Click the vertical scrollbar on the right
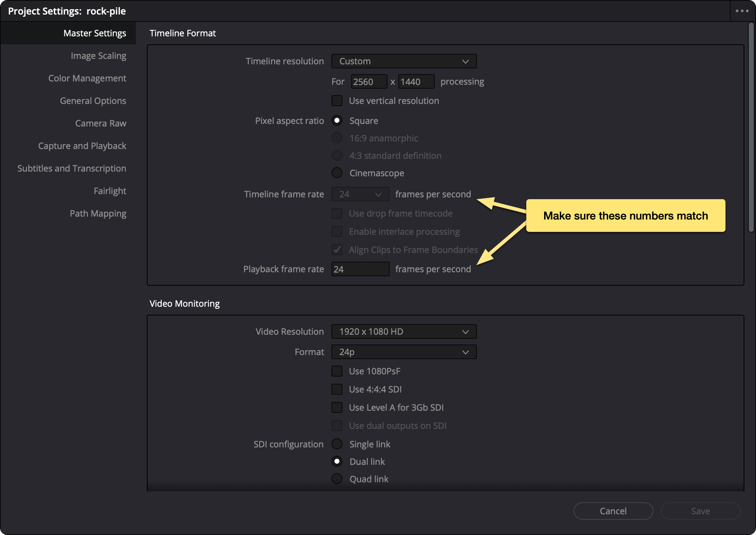Viewport: 756px width, 535px height. point(751,127)
